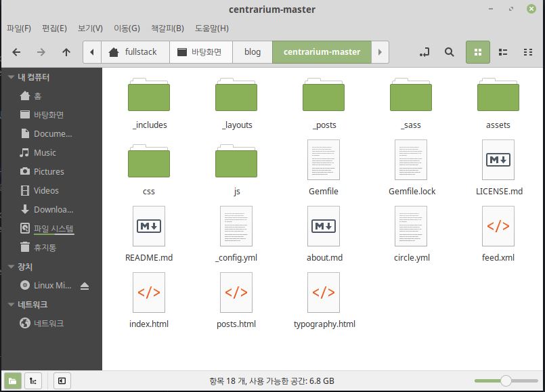Select the _config.yml file
This screenshot has width=545, height=392.
tap(236, 234)
